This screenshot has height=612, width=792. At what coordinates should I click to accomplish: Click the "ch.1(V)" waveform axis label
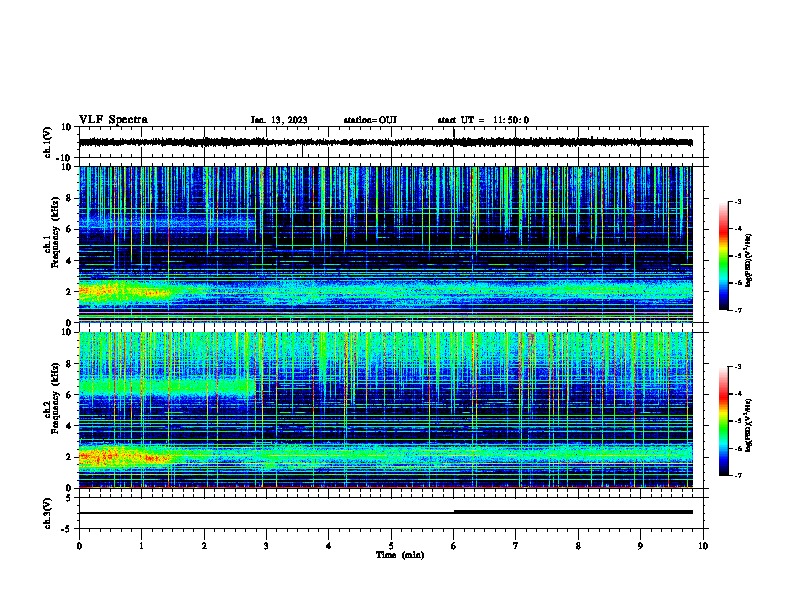tap(47, 142)
